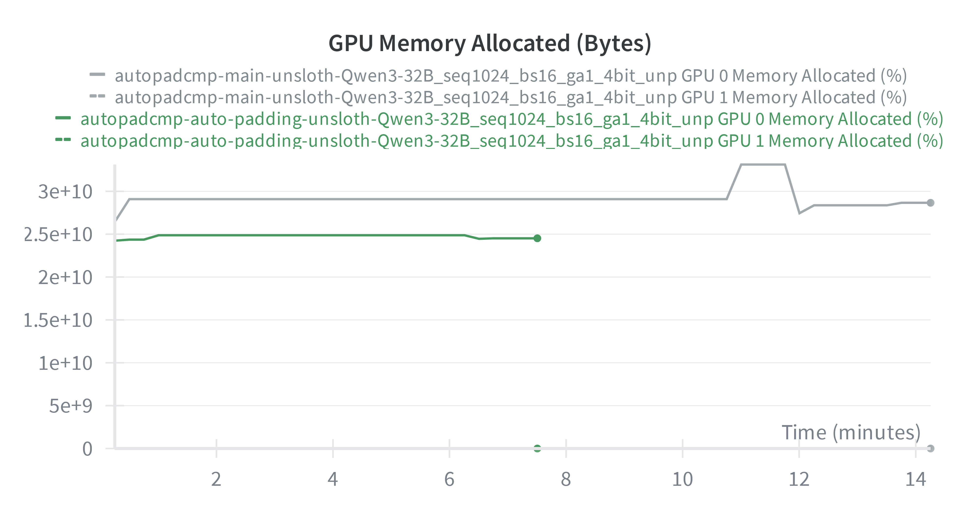Toggle the autopadcmp-auto-padding GPU 0 legend entry

click(x=511, y=119)
